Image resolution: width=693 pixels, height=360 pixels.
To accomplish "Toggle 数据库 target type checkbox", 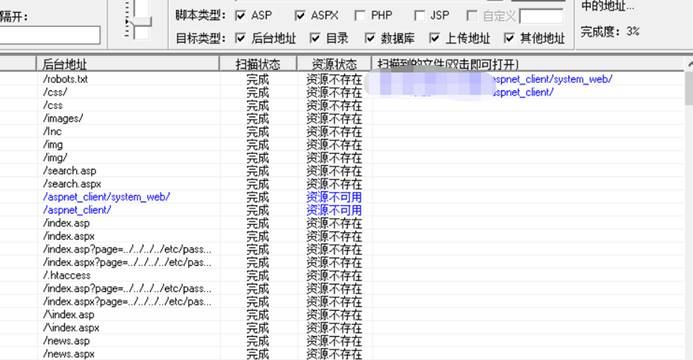I will [x=370, y=38].
